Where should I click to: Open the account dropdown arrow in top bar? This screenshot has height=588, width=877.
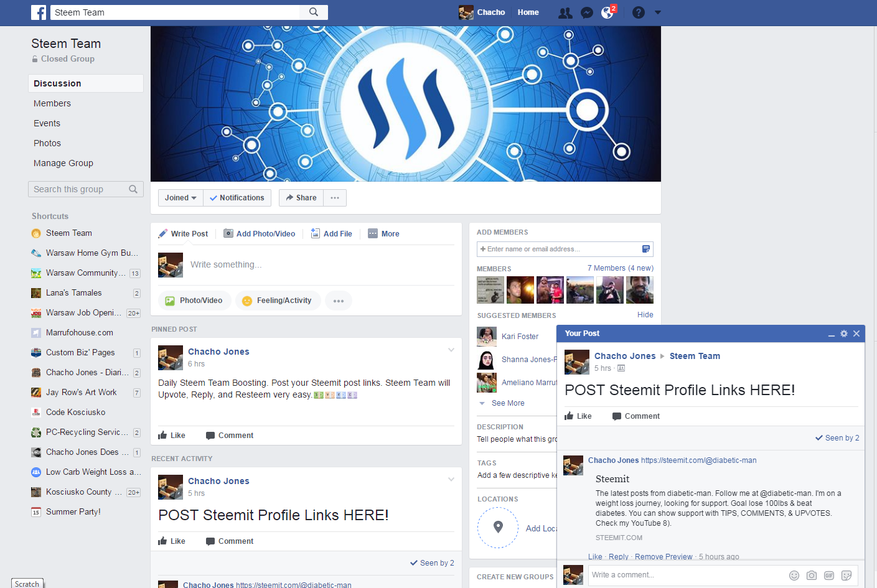(x=658, y=12)
